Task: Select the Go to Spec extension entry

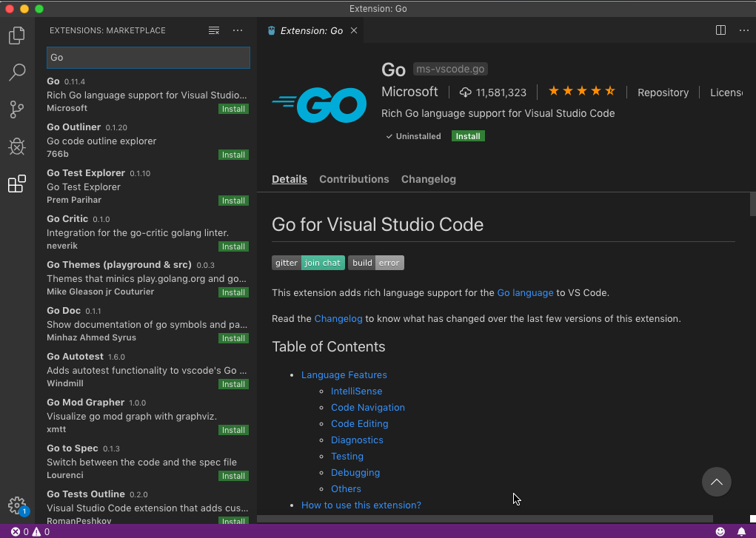Action: click(x=147, y=461)
